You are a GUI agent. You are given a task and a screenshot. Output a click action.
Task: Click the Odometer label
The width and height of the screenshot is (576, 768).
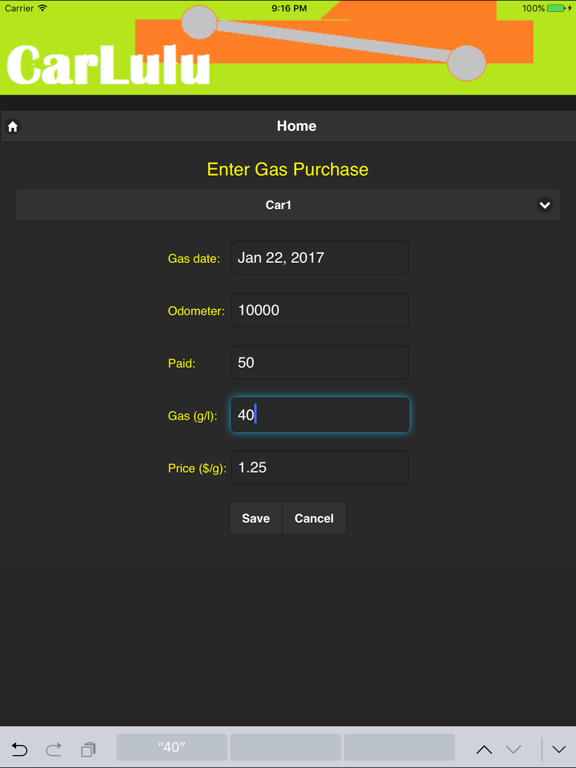[x=196, y=311]
